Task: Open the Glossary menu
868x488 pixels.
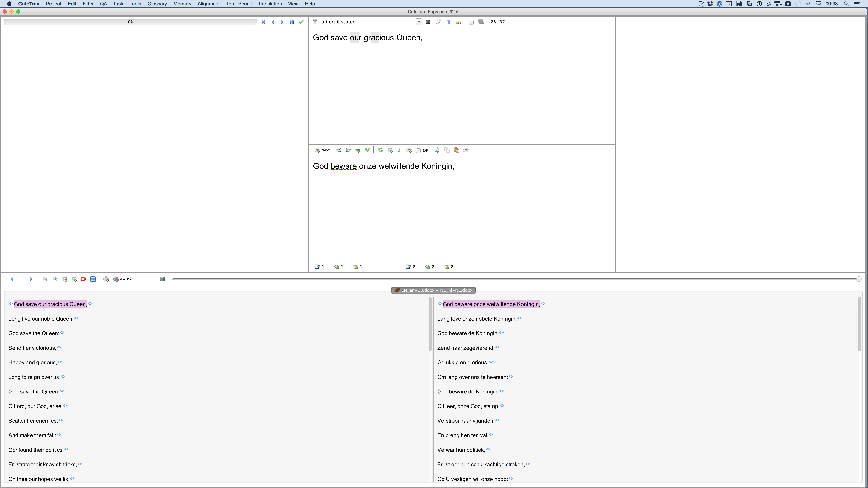Action: 157,4
